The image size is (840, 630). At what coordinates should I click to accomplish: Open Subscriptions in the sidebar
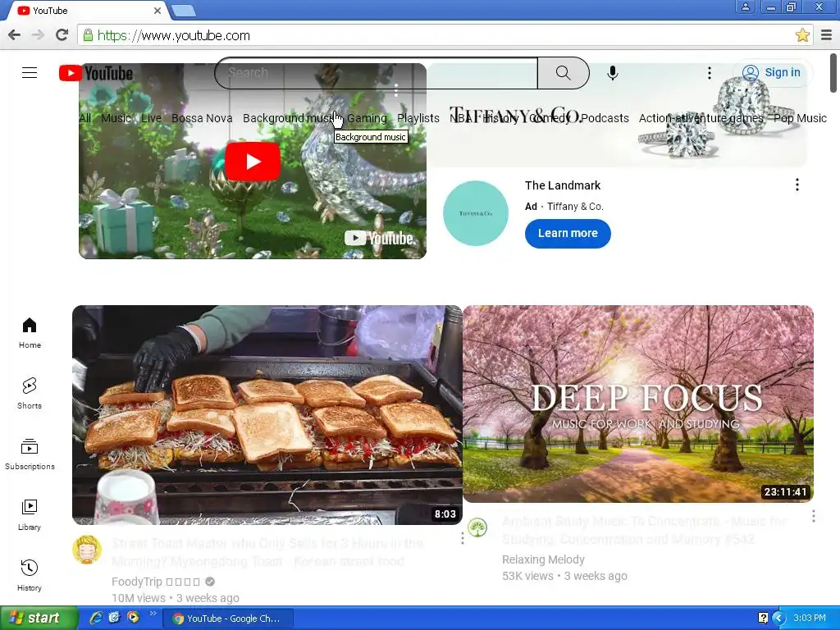click(30, 454)
